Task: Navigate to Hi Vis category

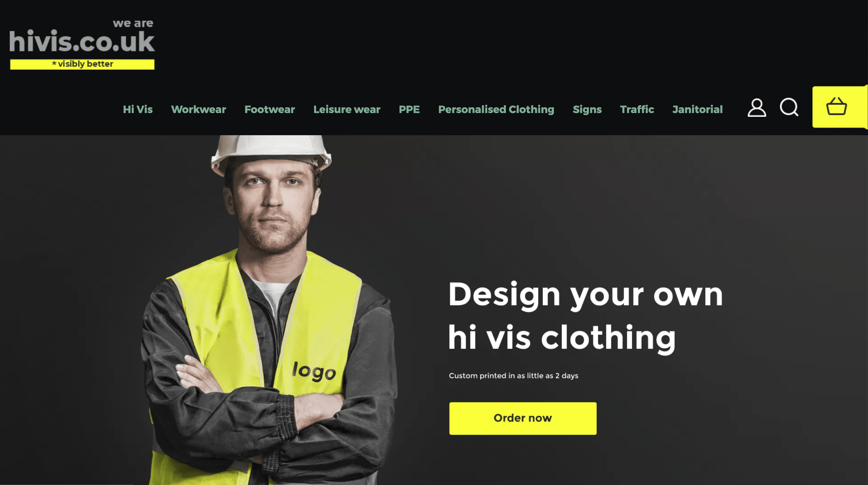Action: pos(138,109)
